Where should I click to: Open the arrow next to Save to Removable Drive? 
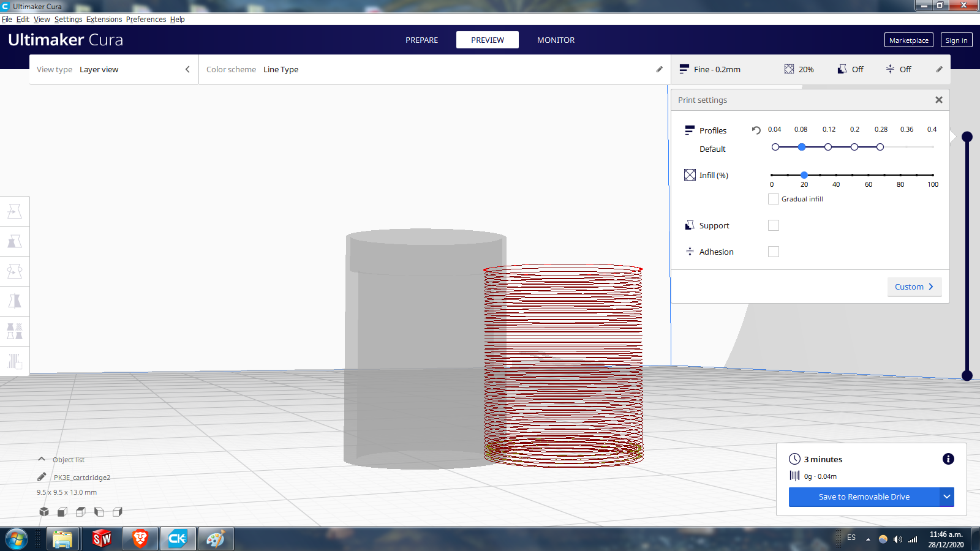[x=947, y=497]
